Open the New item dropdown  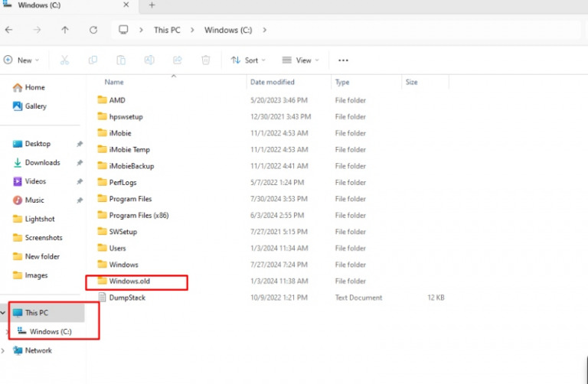tap(21, 60)
